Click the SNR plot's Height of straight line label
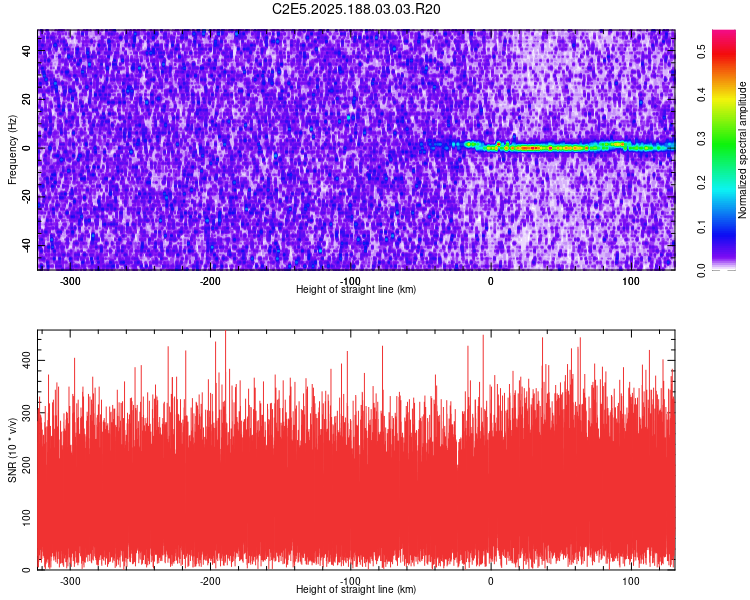750x600 pixels. [356, 589]
